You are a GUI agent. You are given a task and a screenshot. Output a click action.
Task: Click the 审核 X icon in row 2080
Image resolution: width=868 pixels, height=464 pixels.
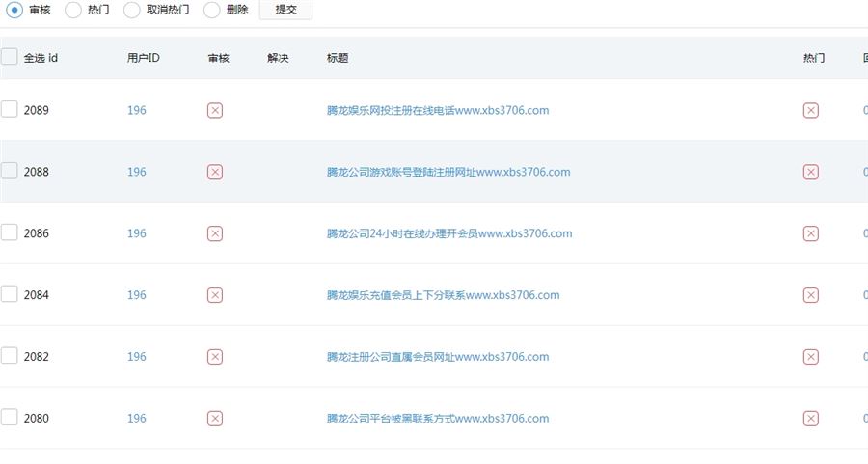click(x=215, y=419)
